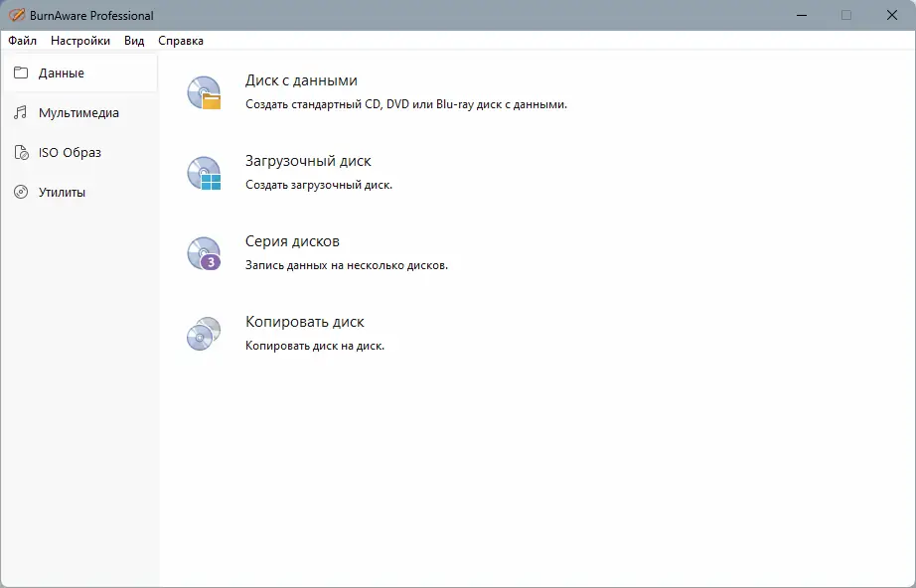Open the Настройки menu
Screen dimensions: 916x588
(80, 41)
